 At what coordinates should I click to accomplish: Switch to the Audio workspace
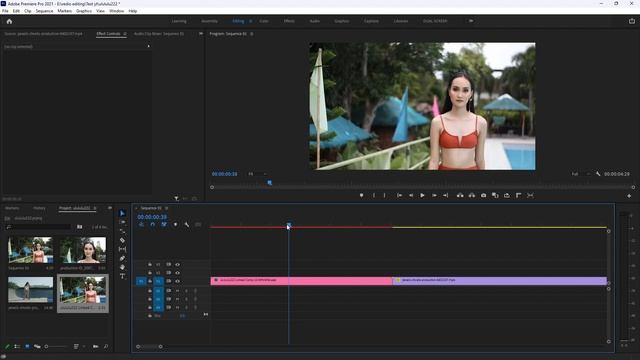314,21
